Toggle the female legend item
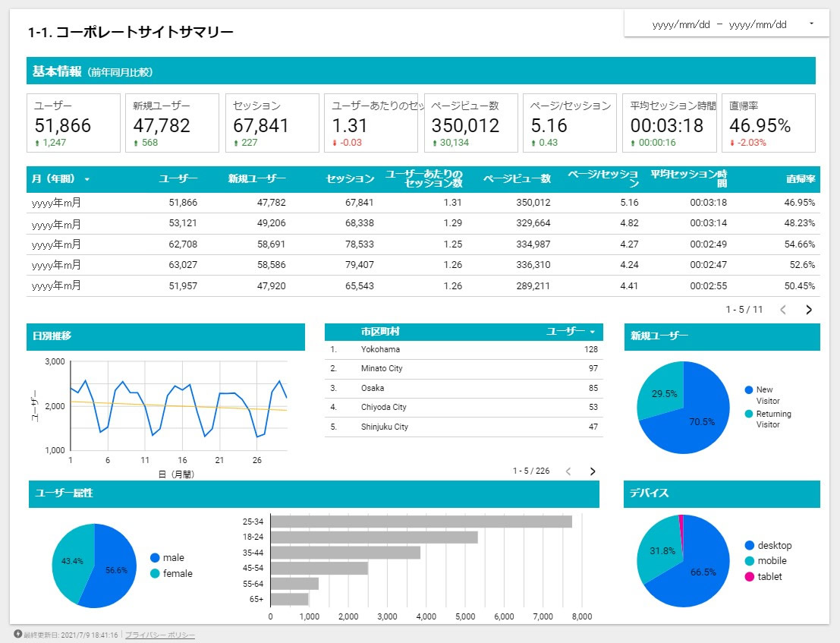The height and width of the screenshot is (643, 840). pos(171,573)
